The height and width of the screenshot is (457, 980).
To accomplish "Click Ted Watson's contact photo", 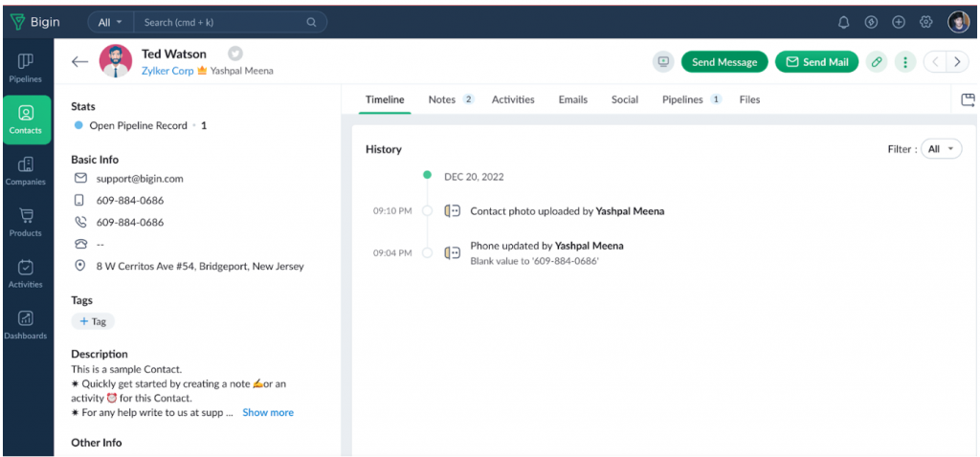I will 116,61.
